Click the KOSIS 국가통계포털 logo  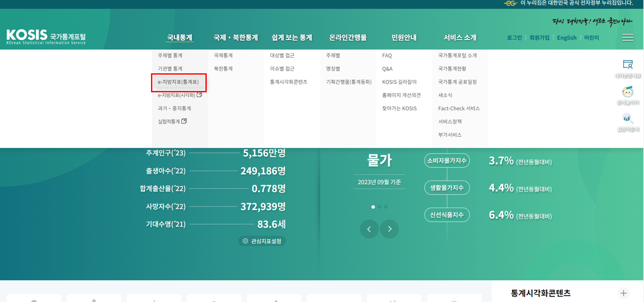click(46, 36)
